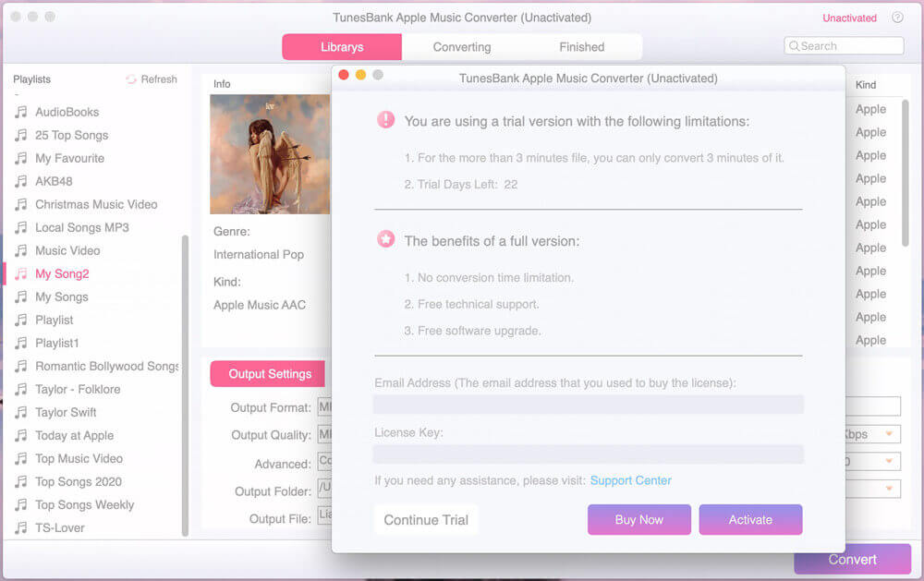Click the album cover thumbnail

270,154
